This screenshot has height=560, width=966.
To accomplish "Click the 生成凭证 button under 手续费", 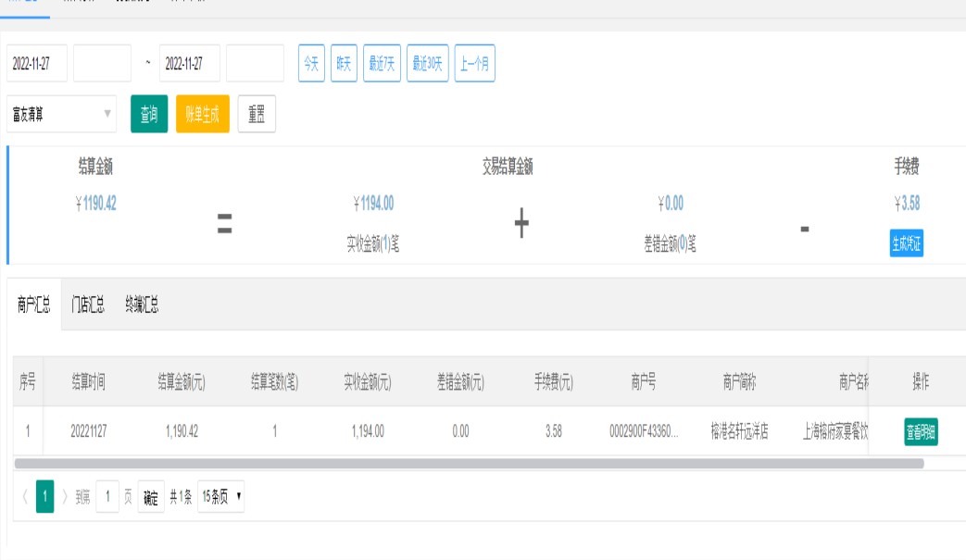I will coord(907,243).
